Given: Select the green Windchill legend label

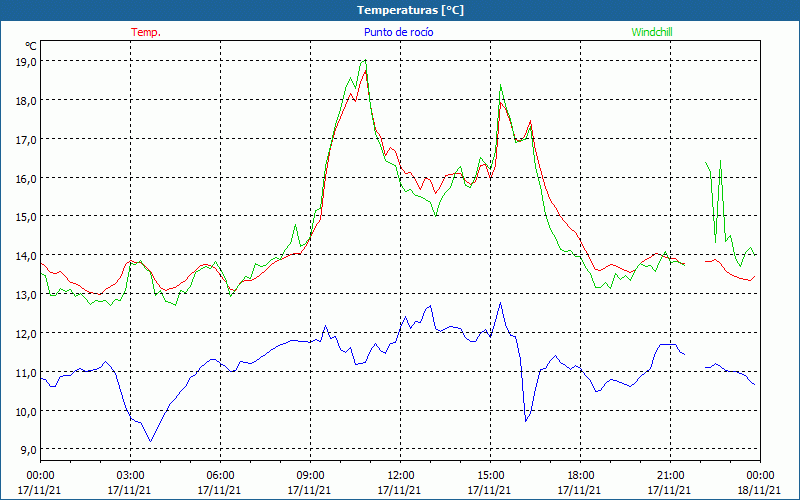Looking at the screenshot, I should click(x=652, y=32).
